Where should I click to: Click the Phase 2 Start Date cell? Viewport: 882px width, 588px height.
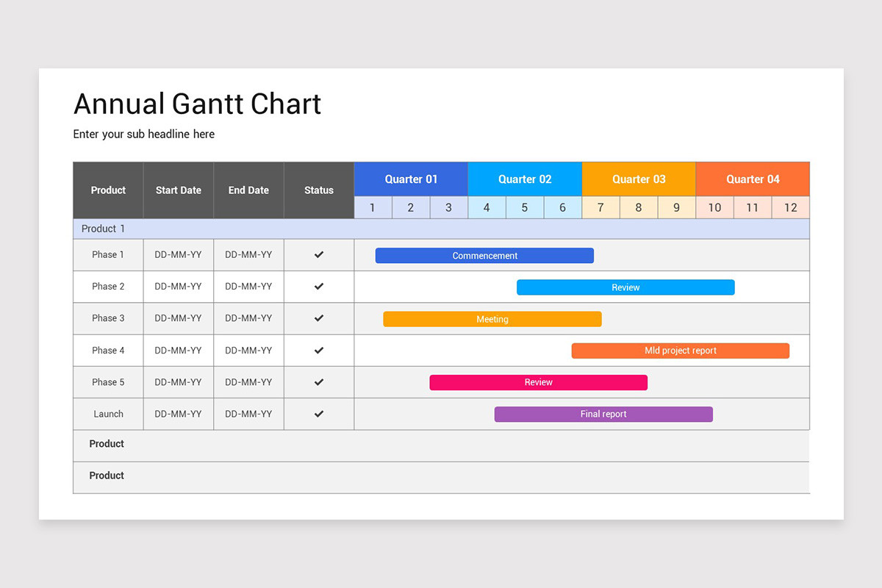point(178,287)
